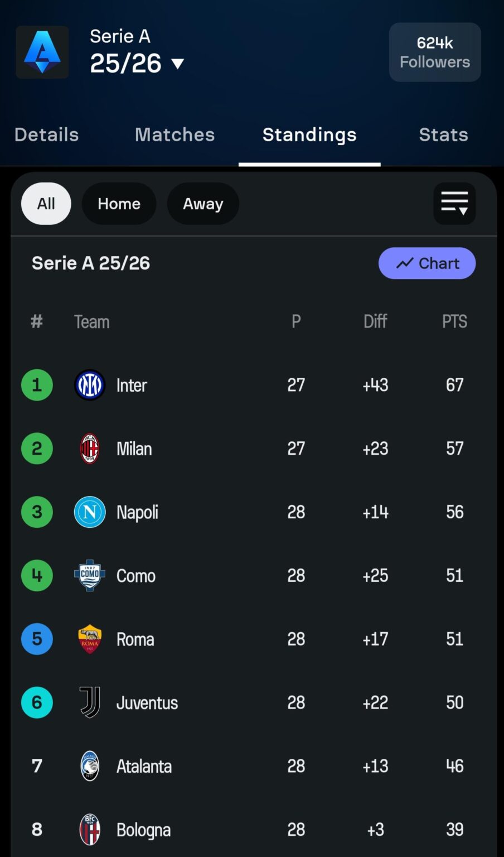Click the Atalanta team badge

[x=89, y=766]
